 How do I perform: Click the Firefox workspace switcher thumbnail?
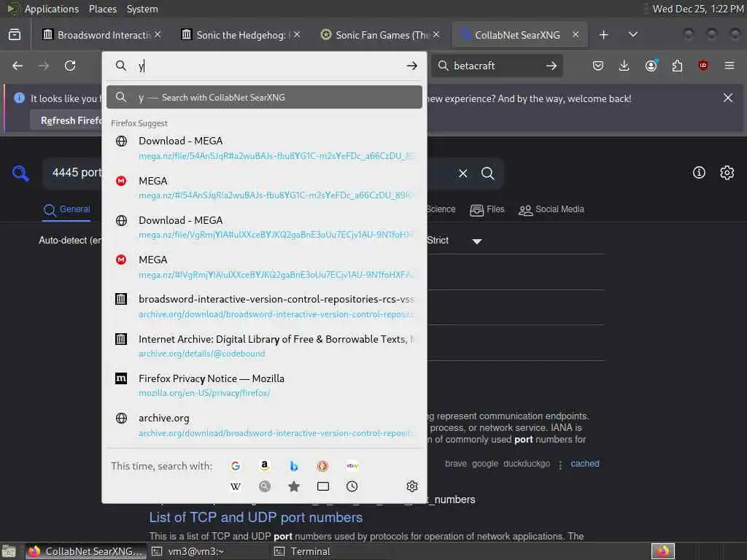tap(663, 551)
